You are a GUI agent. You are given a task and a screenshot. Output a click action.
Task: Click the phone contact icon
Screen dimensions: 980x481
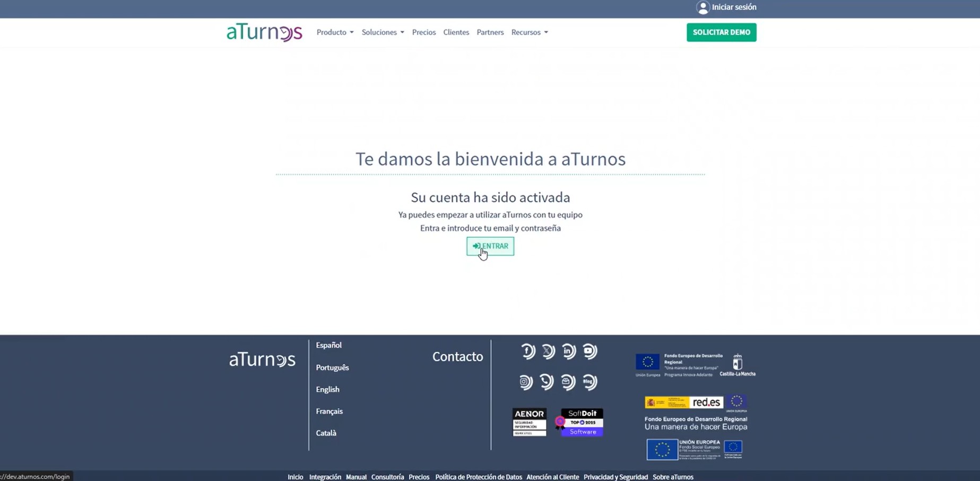pyautogui.click(x=547, y=382)
